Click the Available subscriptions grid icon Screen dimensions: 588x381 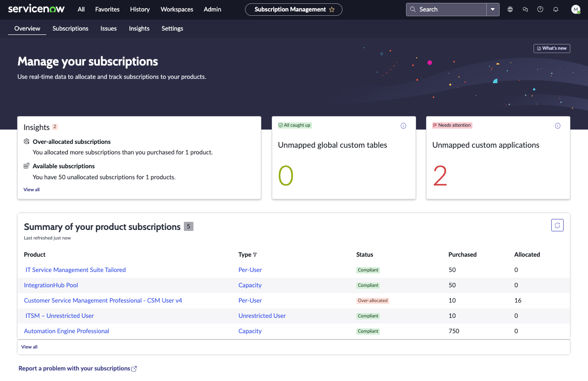[x=27, y=166]
